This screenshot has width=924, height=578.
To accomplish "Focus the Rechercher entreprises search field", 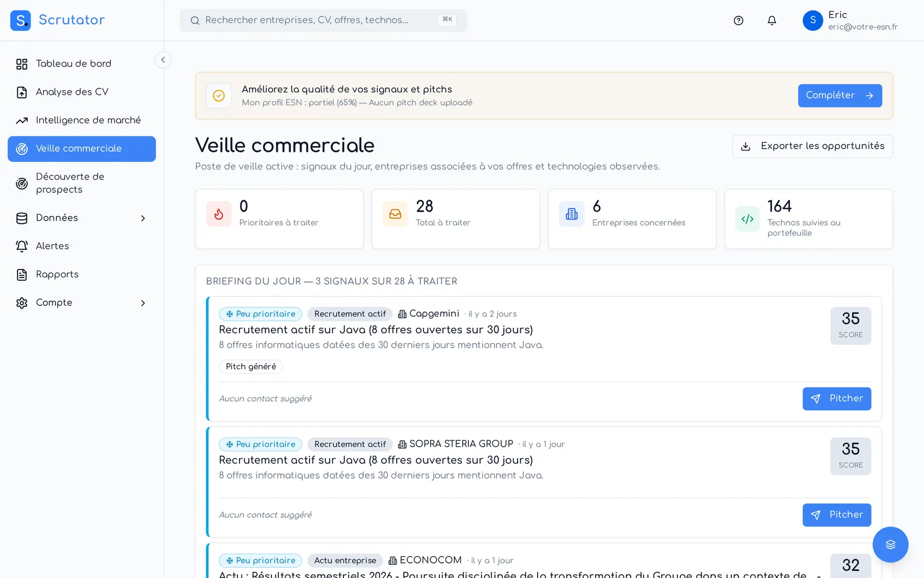I will pos(323,20).
